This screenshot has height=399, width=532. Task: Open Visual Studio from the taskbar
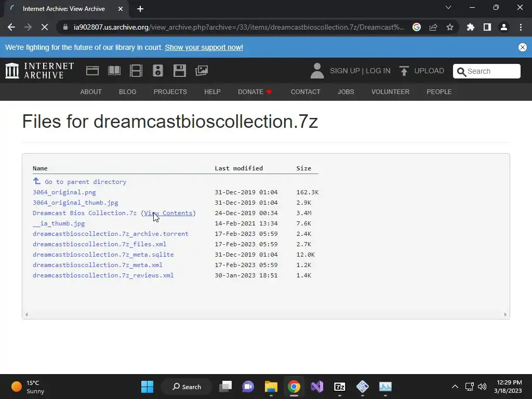click(317, 387)
